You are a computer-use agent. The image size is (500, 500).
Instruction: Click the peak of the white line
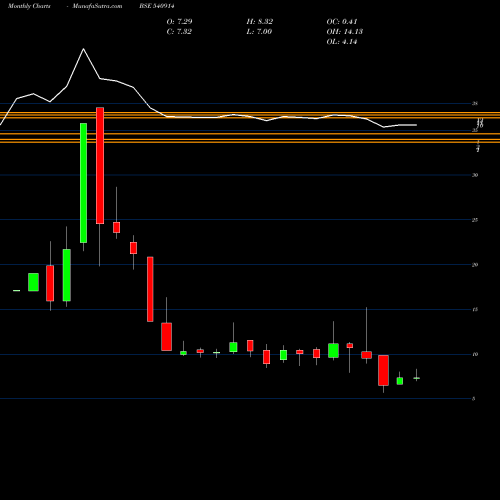(83, 49)
